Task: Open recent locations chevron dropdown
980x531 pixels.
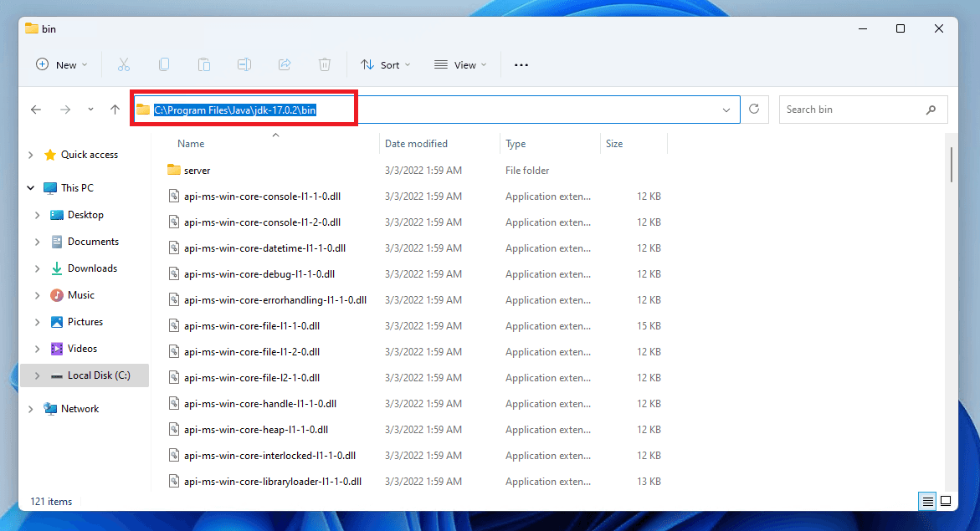Action: click(x=90, y=110)
